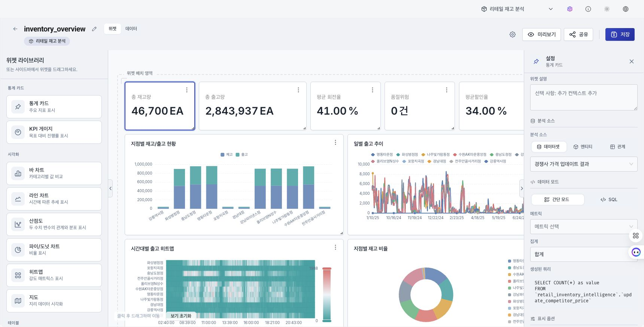Open the 메트릭 선택 dropdown
This screenshot has height=327, width=644.
tap(584, 227)
